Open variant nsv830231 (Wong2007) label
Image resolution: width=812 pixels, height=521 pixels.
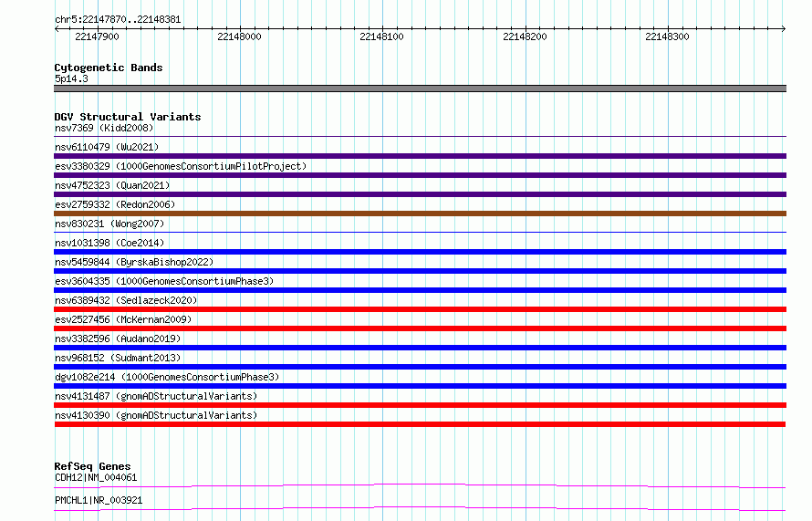109,224
